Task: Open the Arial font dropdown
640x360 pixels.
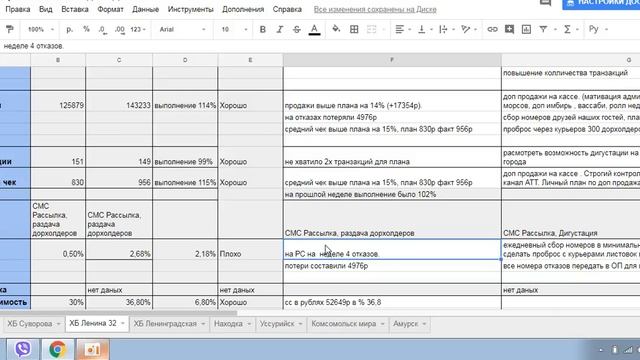Action: pyautogui.click(x=182, y=29)
